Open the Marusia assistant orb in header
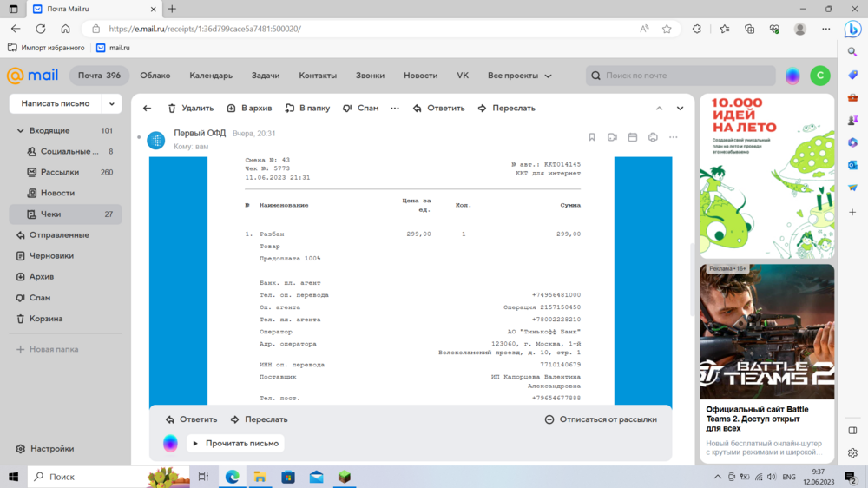 [792, 76]
